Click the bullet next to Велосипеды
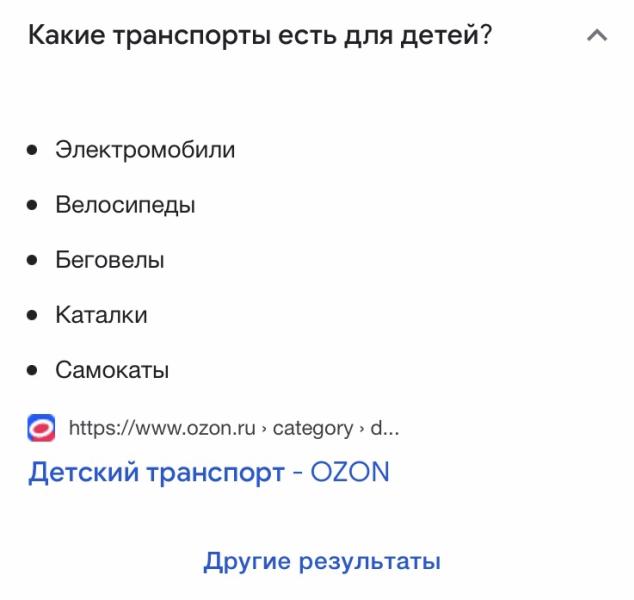Image resolution: width=634 pixels, height=600 pixels. point(32,205)
